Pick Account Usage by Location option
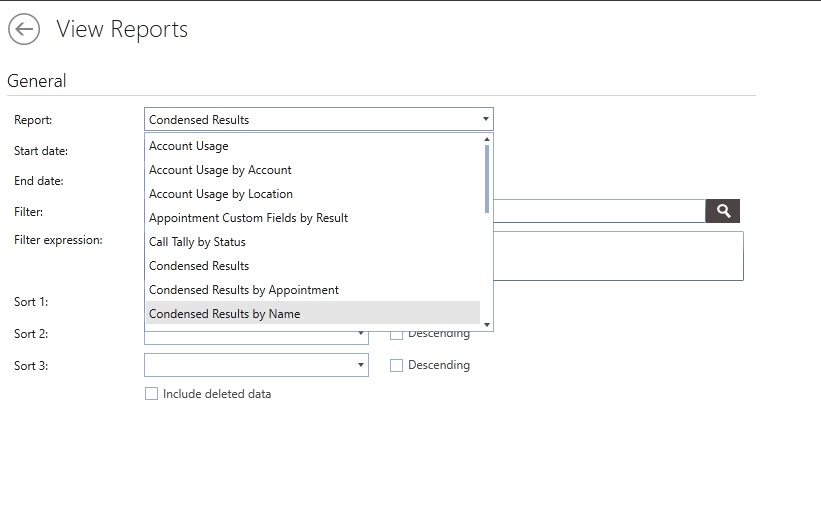The height and width of the screenshot is (520, 821). pyautogui.click(x=313, y=194)
